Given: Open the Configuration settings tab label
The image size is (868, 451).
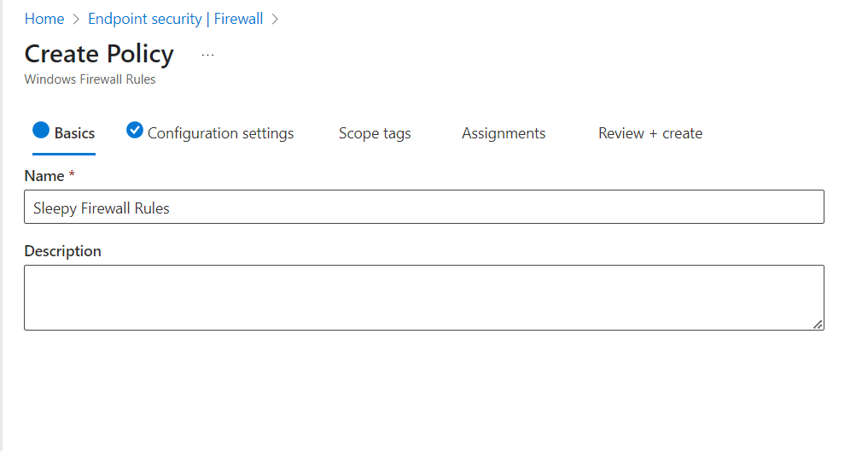Looking at the screenshot, I should [220, 133].
